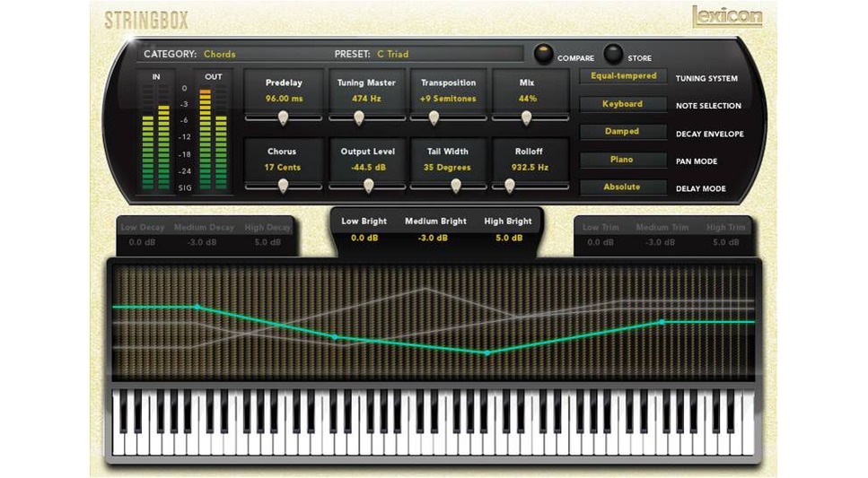Click the Mix slider knob
868x478 pixels.
tap(526, 117)
